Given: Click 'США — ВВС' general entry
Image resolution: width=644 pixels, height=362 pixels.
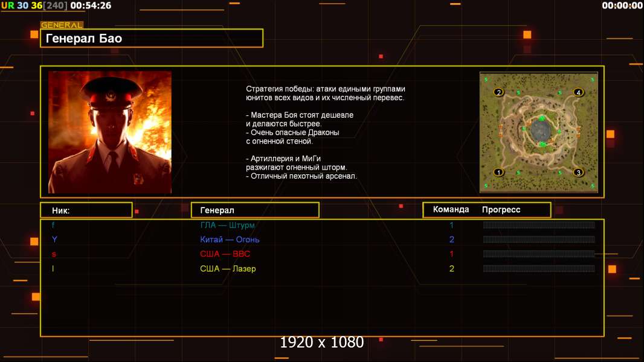Looking at the screenshot, I should 225,254.
